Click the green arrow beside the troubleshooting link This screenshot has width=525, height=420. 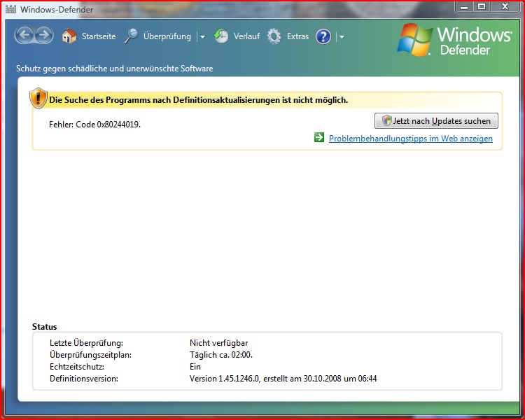point(319,137)
